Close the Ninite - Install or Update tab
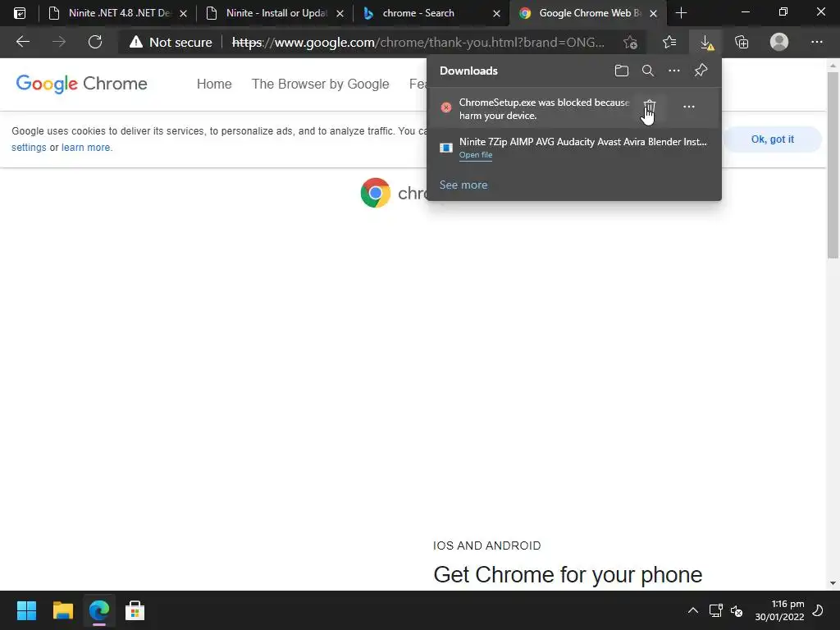840x630 pixels. pyautogui.click(x=340, y=14)
